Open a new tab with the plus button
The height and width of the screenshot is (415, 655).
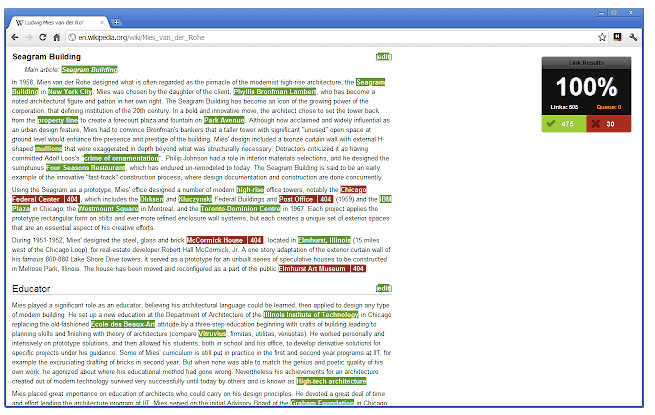click(117, 23)
